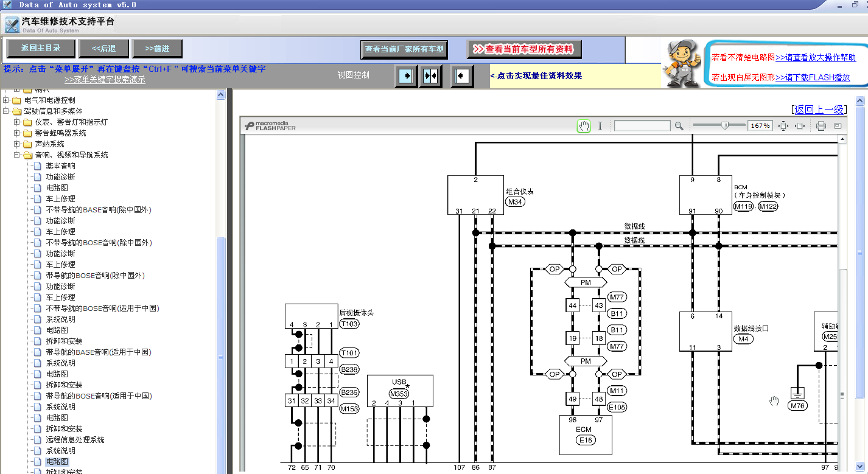Collapse the 驾驶信息和多媒体 folder
Image resolution: width=868 pixels, height=474 pixels.
(6, 111)
